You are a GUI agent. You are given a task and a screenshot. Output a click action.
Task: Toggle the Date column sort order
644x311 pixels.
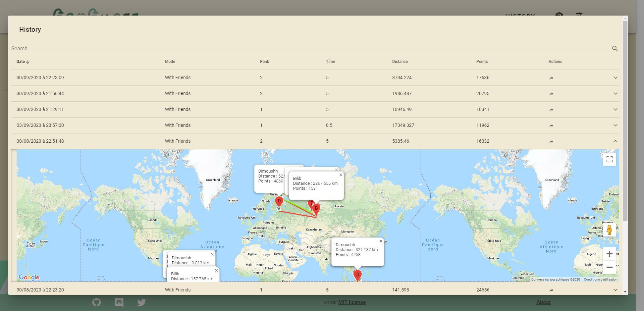(x=23, y=62)
